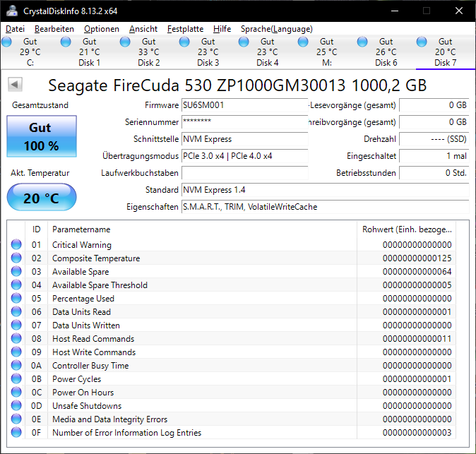The image size is (476, 454).
Task: Click the Lesevorgänge (gesamt) value 0 GB
Action: [x=434, y=105]
